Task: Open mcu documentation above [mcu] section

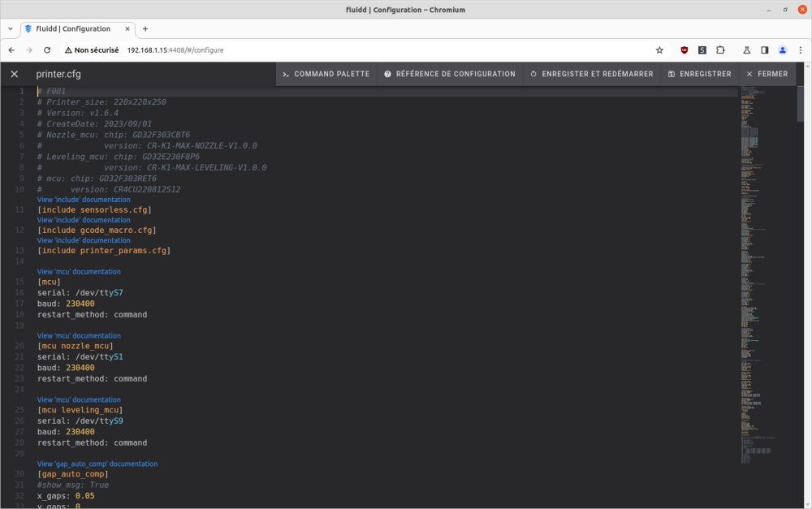Action: (79, 271)
